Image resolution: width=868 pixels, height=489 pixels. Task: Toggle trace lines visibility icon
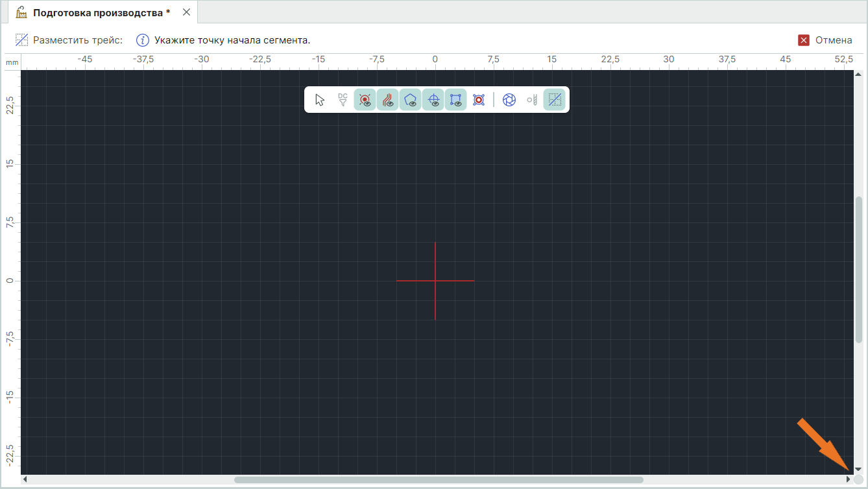[x=388, y=100]
